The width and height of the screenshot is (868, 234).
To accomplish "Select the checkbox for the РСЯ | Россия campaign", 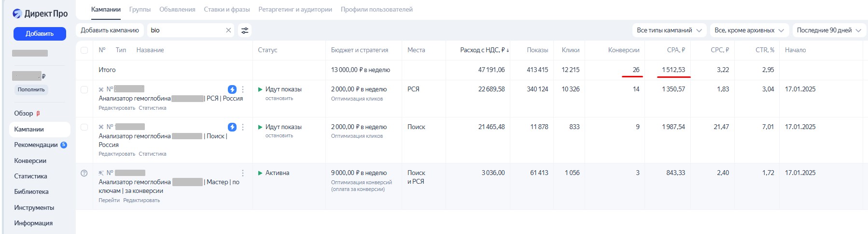I will (84, 89).
